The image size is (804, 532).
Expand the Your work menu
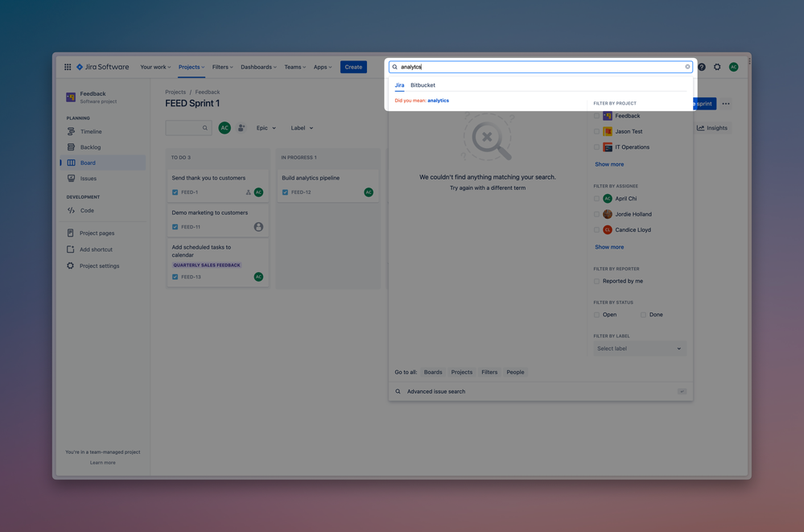coord(155,67)
